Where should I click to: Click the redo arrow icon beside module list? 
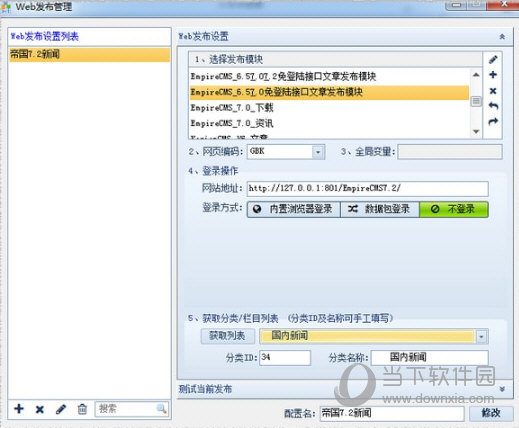pyautogui.click(x=493, y=122)
